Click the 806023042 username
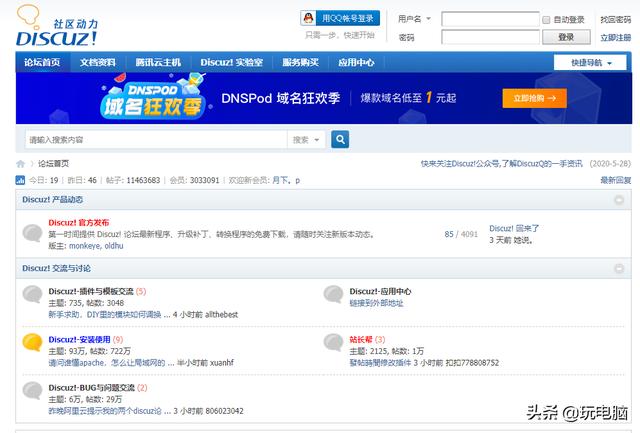The height and width of the screenshot is (433, 640). tap(224, 411)
